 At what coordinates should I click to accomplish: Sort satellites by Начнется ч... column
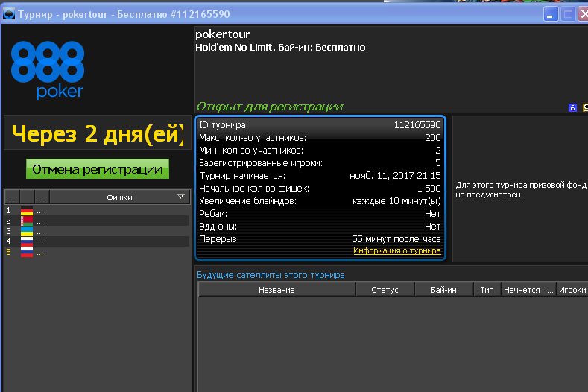[528, 290]
